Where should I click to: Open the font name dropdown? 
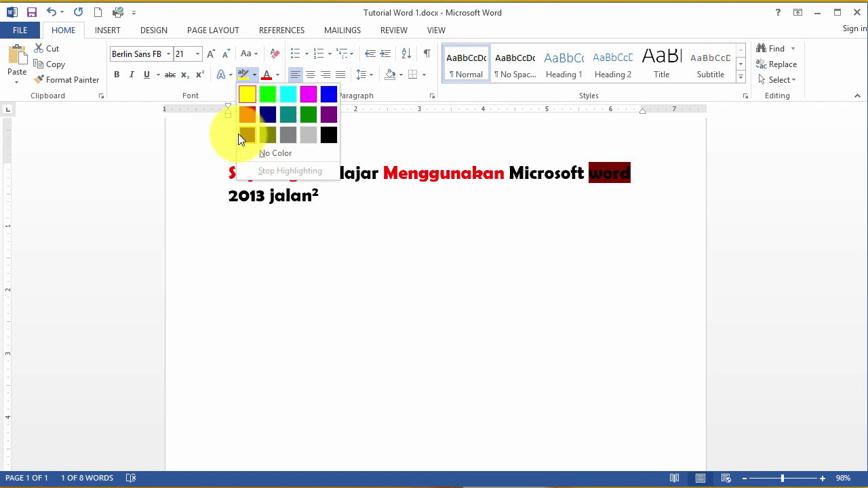[168, 54]
